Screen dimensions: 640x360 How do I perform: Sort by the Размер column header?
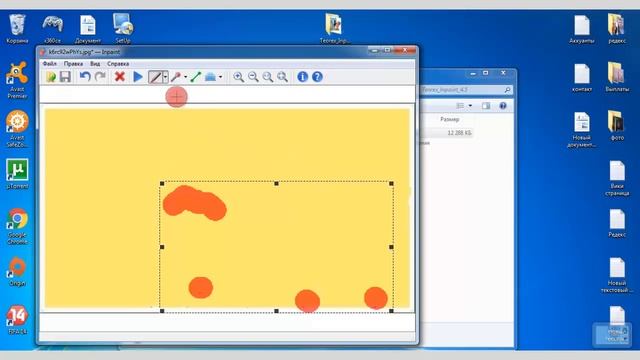pos(449,119)
